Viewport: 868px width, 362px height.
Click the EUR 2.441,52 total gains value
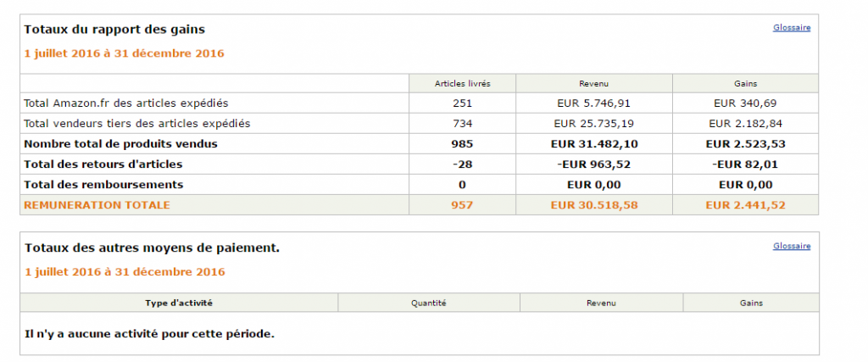pos(746,205)
